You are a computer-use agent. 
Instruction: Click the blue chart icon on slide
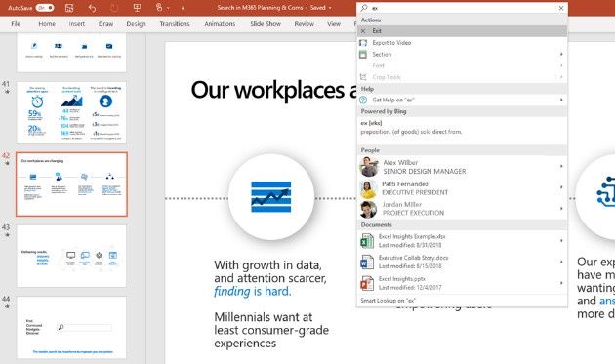point(271,196)
